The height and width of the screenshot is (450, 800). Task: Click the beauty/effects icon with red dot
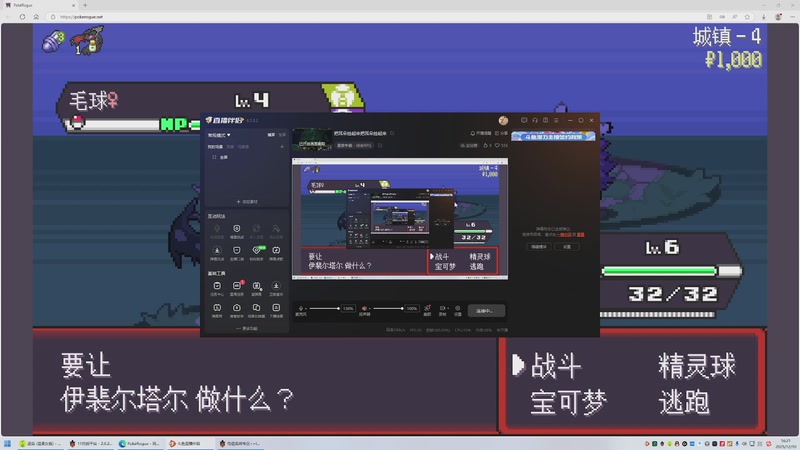coord(428,310)
